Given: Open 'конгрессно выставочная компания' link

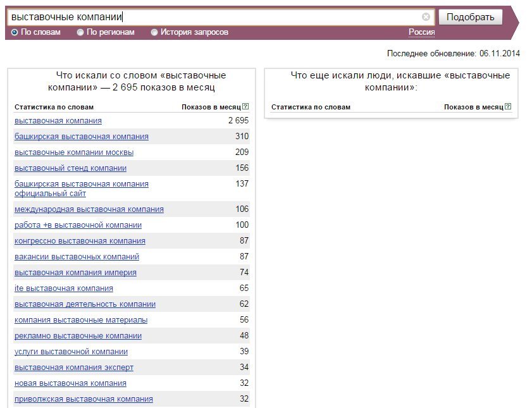Looking at the screenshot, I should [80, 241].
